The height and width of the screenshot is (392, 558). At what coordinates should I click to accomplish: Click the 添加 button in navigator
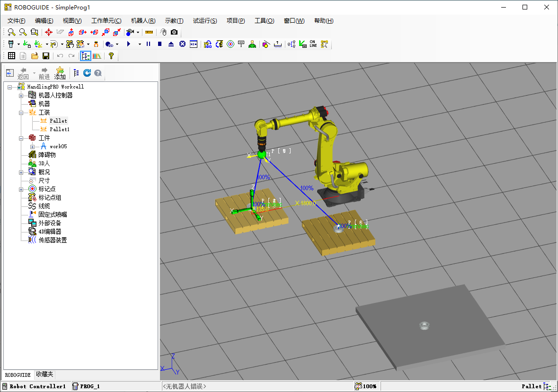pyautogui.click(x=60, y=73)
